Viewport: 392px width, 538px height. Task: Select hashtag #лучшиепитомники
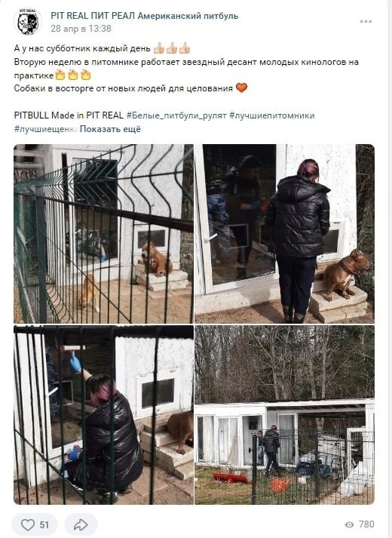click(x=271, y=115)
